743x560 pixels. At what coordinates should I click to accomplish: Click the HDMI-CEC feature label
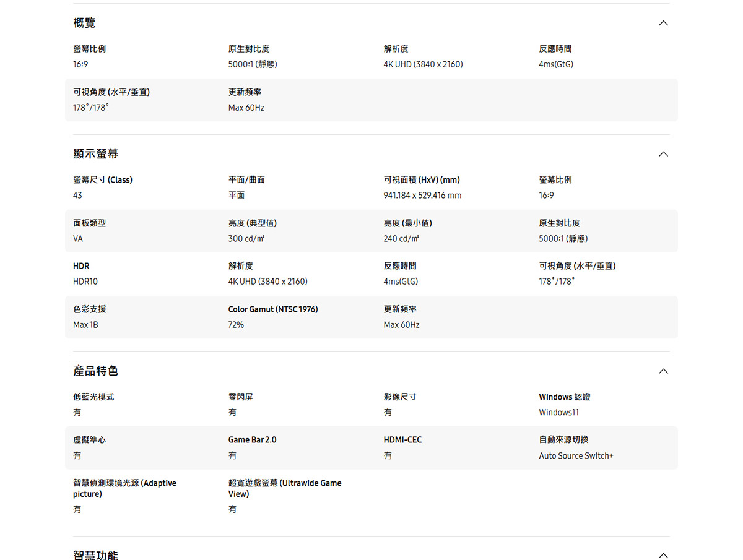point(402,440)
